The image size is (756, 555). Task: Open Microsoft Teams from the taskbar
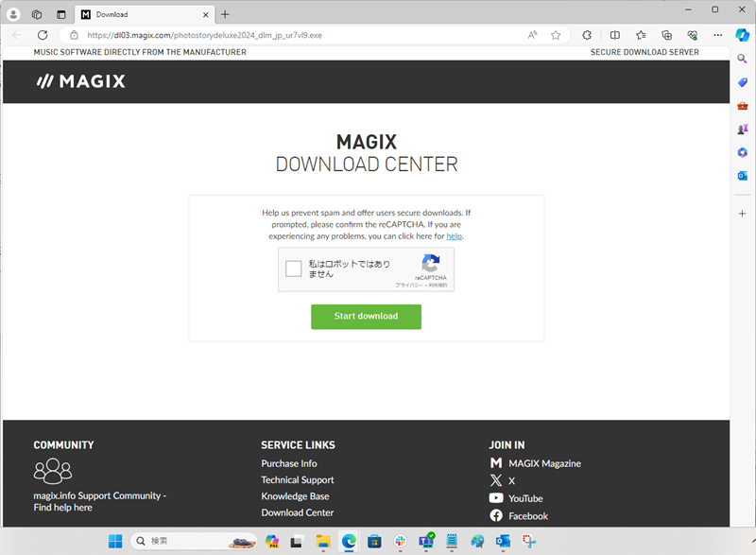click(x=426, y=541)
